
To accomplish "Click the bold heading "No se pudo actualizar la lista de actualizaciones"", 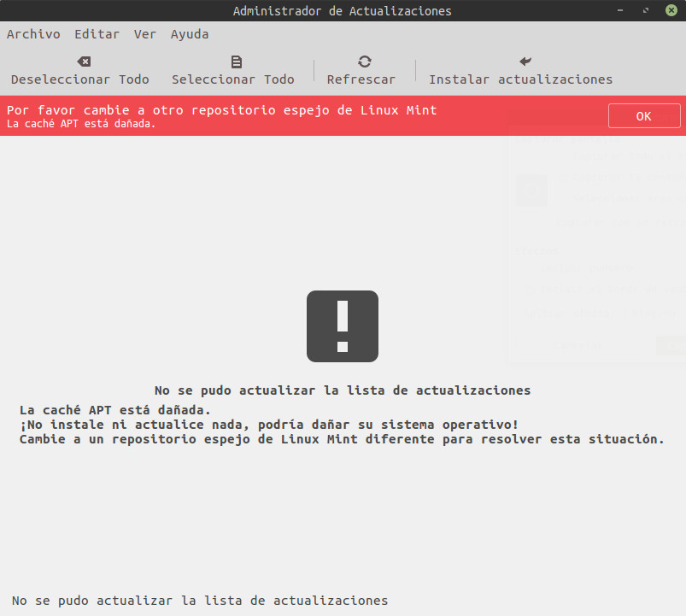I will click(x=343, y=390).
